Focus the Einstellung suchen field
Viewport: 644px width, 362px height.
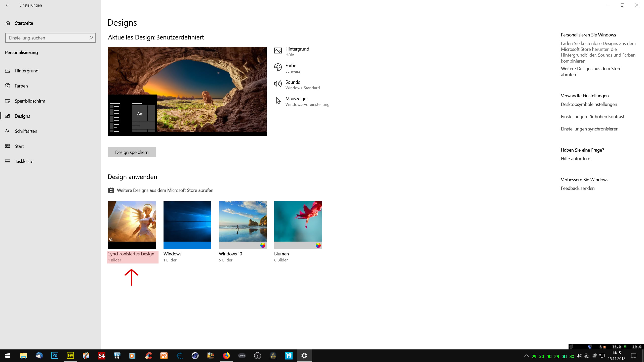(47, 38)
